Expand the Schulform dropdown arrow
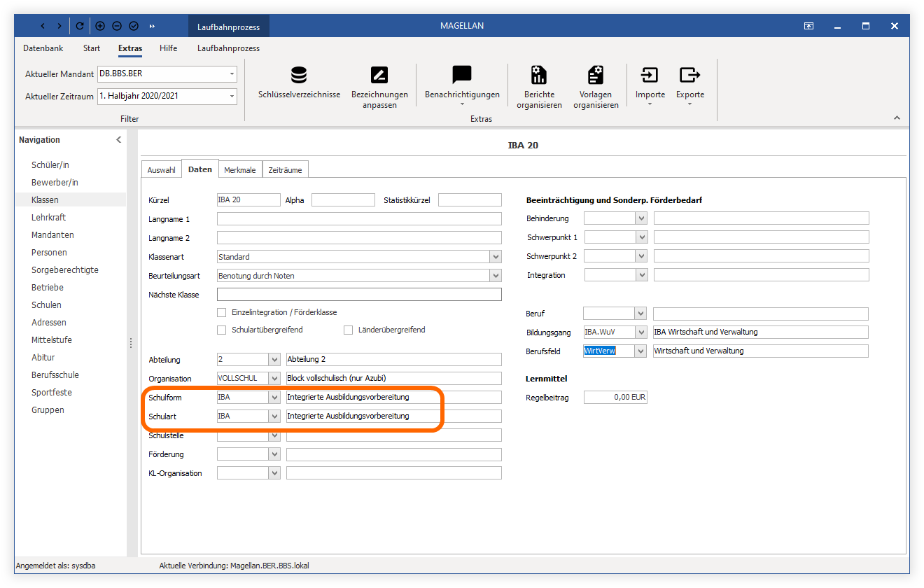Screen dimensions: 924x588 pos(274,397)
